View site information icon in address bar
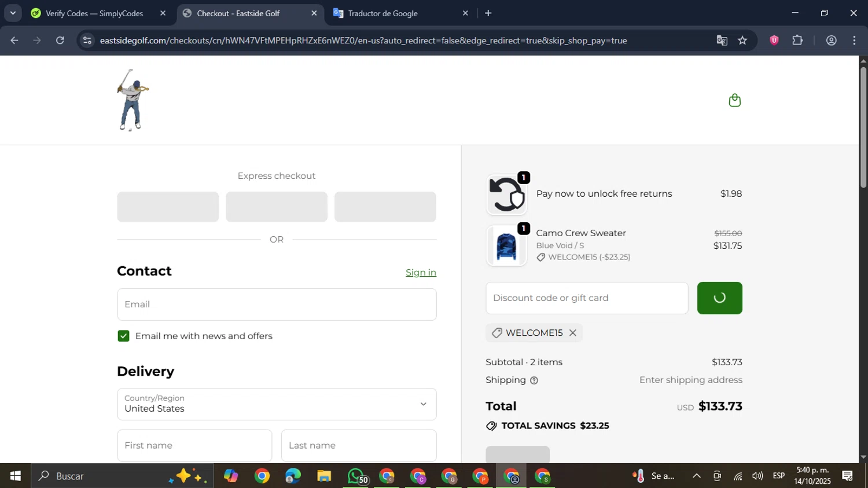 (x=87, y=41)
